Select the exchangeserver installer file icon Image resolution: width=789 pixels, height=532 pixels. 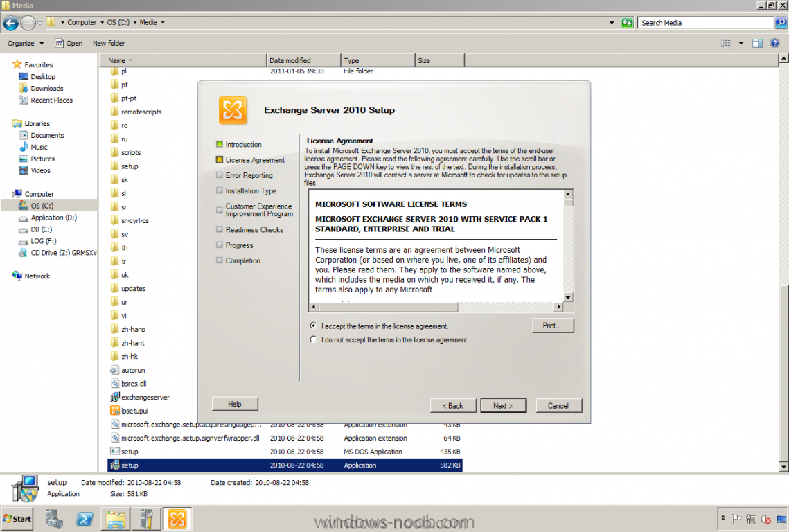115,397
